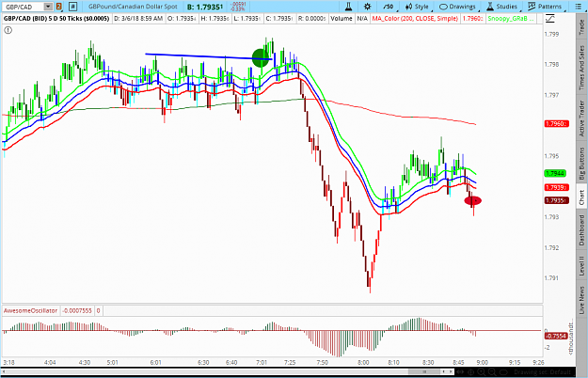Screen dimensions: 588x378
Task: Click the bid price B: 1.79351
Action: pyautogui.click(x=205, y=7)
